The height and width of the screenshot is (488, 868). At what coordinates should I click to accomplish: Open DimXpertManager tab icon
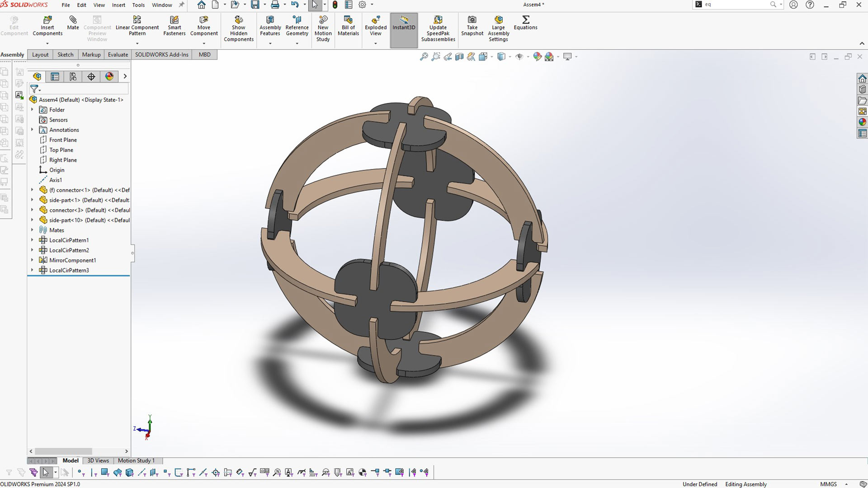(x=91, y=76)
